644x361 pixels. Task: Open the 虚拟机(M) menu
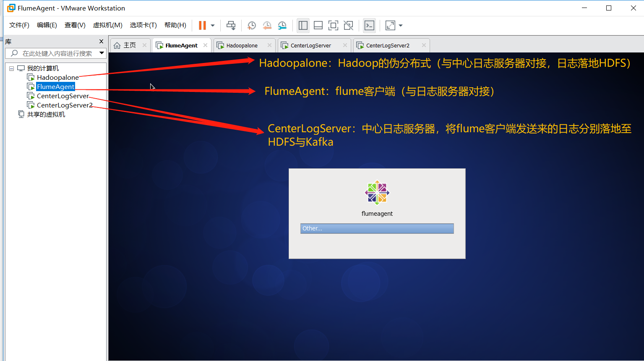pyautogui.click(x=108, y=25)
